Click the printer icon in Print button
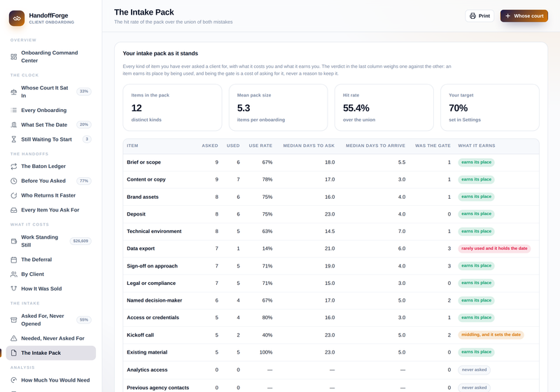The height and width of the screenshot is (392, 560). [472, 16]
